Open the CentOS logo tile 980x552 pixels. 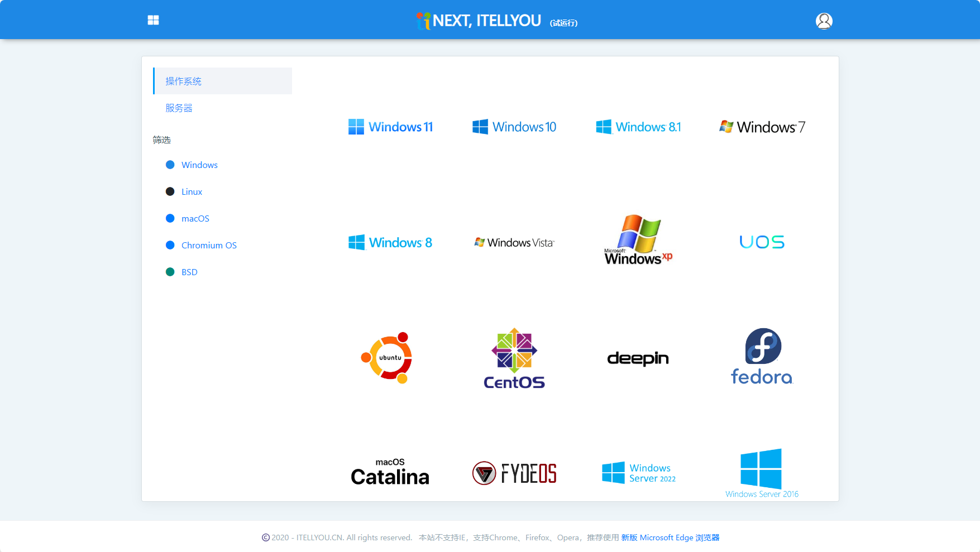click(x=514, y=358)
